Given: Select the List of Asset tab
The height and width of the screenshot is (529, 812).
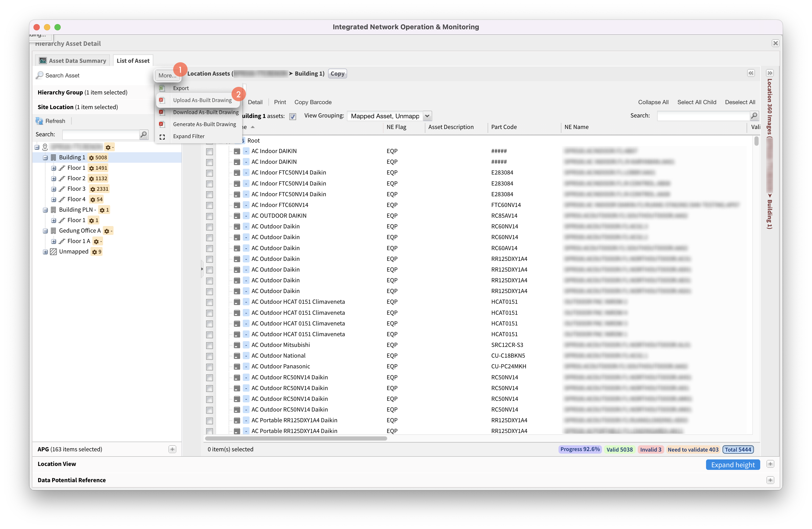Looking at the screenshot, I should click(133, 60).
